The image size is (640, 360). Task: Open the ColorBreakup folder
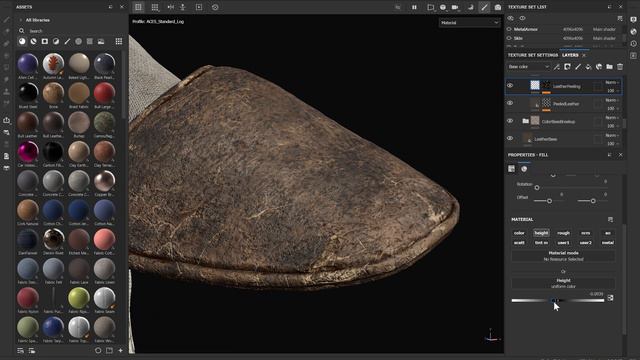coord(526,121)
